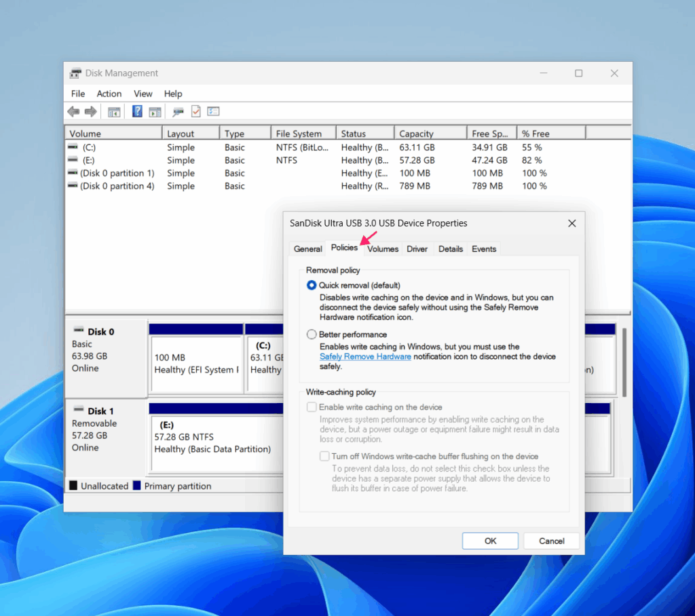The image size is (695, 616).
Task: Click the Healthy (E... status cell
Action: coord(364,173)
